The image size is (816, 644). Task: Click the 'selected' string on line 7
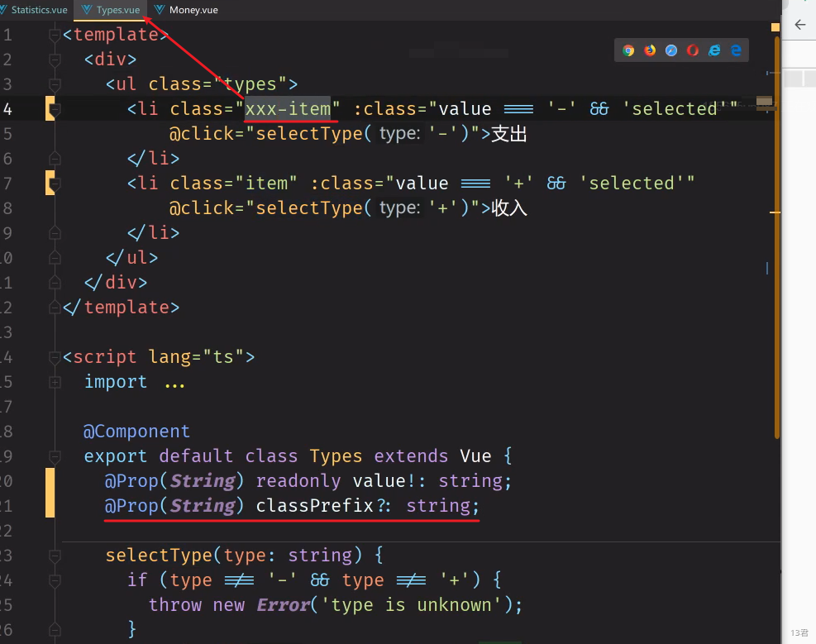pyautogui.click(x=632, y=183)
